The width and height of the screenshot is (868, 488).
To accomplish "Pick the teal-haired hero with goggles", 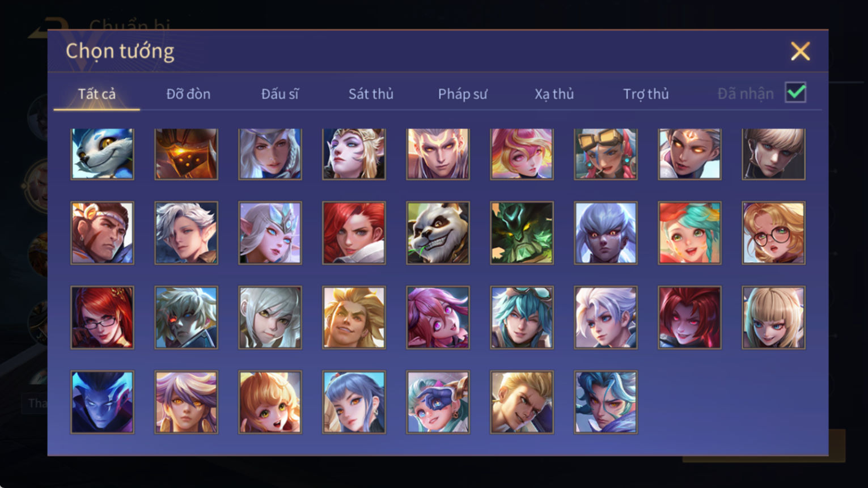I will tap(522, 317).
